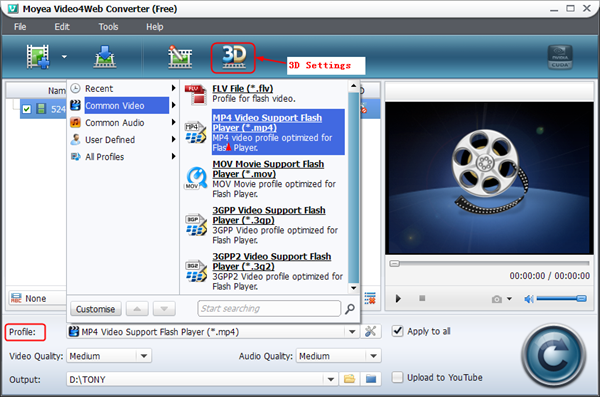Open the Help menu
This screenshot has height=397, width=600.
(155, 27)
